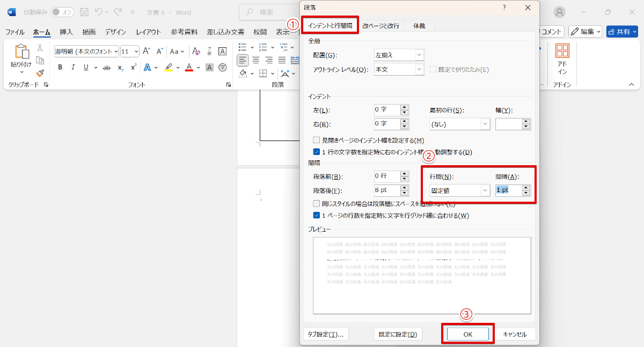
Task: Click the Format Painter brush icon
Action: tap(40, 73)
